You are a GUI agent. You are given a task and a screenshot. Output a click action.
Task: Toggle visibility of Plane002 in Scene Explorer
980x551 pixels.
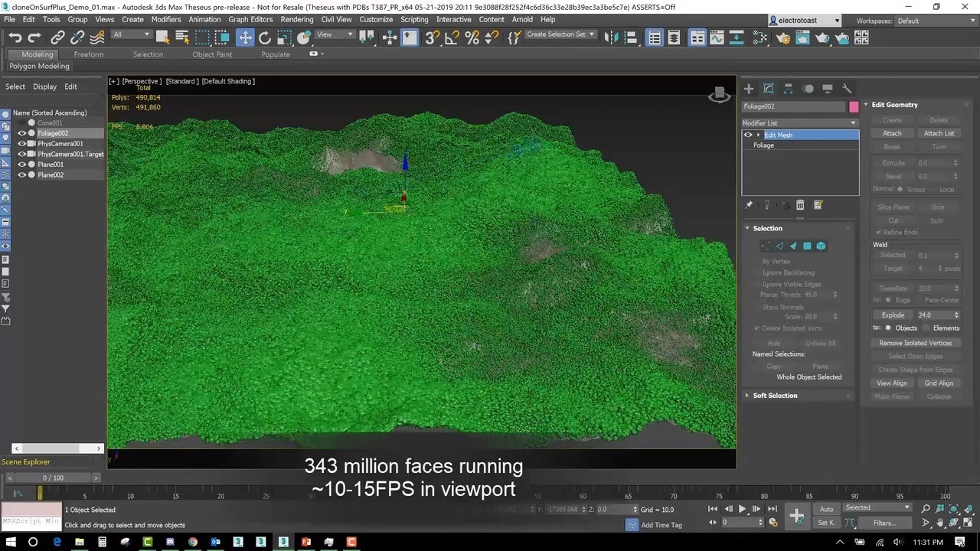pos(22,175)
